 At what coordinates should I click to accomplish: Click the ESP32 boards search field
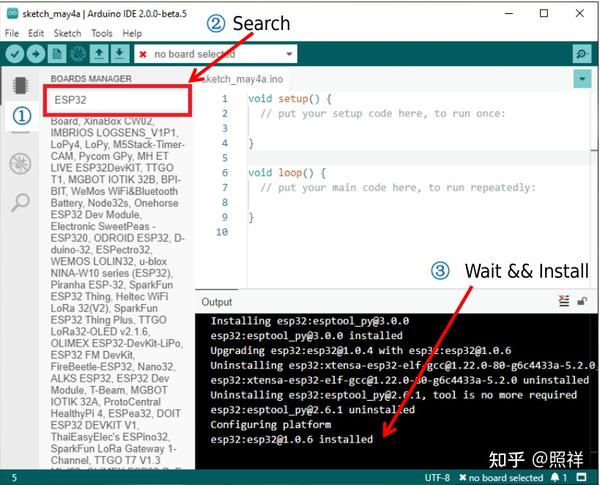point(117,100)
